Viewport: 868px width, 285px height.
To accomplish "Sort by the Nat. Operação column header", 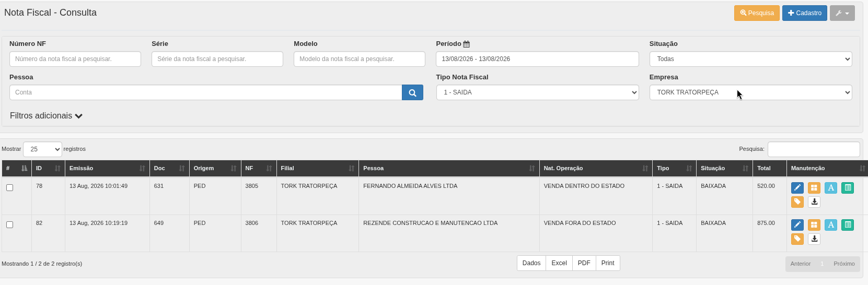I will (x=596, y=168).
